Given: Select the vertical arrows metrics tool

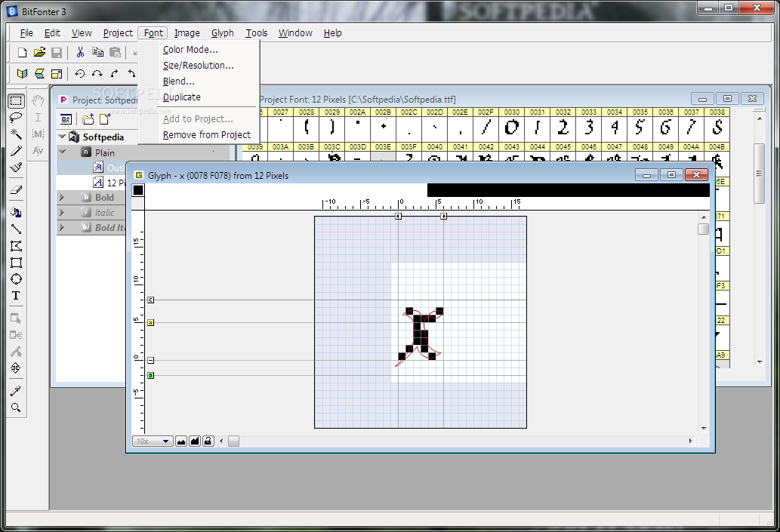Looking at the screenshot, I should pyautogui.click(x=16, y=368).
